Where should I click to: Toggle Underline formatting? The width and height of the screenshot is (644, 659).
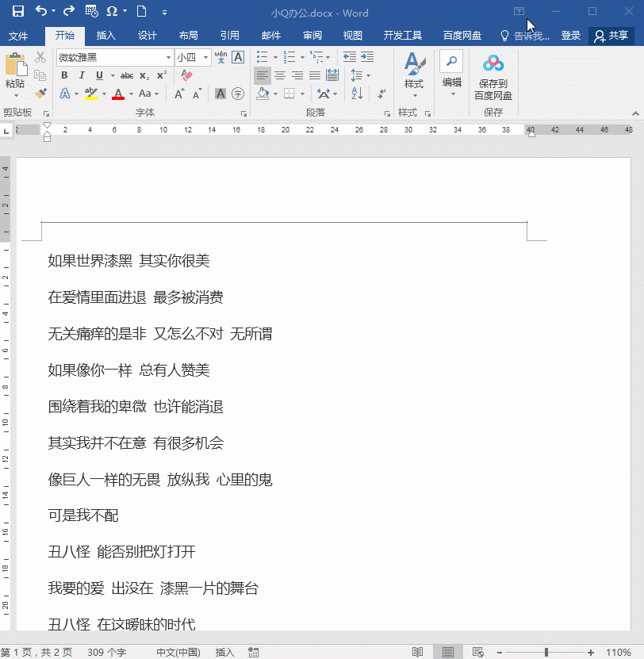[99, 75]
